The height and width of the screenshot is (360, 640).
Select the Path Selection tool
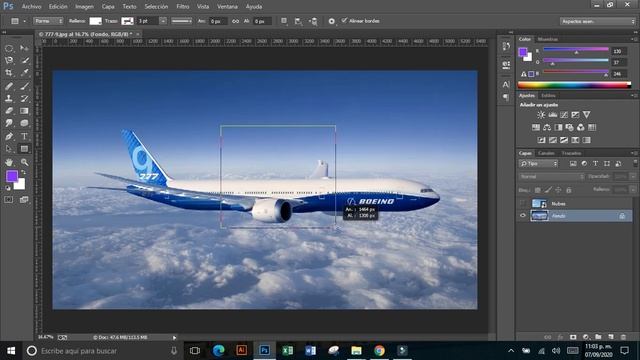9,149
